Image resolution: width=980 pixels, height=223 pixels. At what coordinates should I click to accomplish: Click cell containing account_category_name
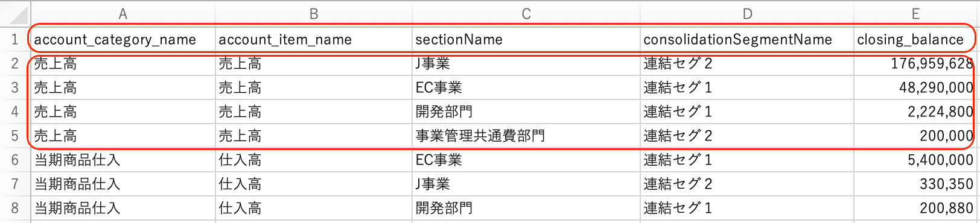123,39
